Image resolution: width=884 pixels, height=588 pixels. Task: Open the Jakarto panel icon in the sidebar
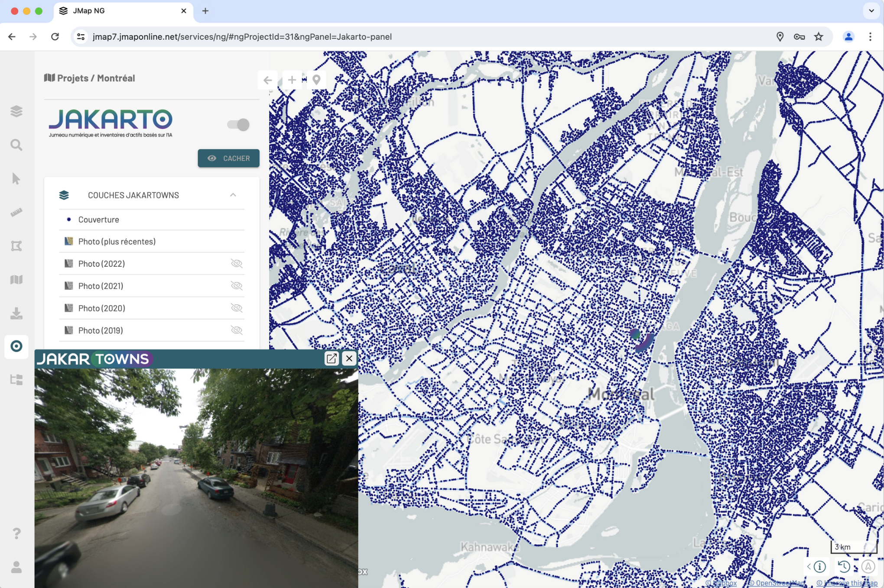point(16,346)
